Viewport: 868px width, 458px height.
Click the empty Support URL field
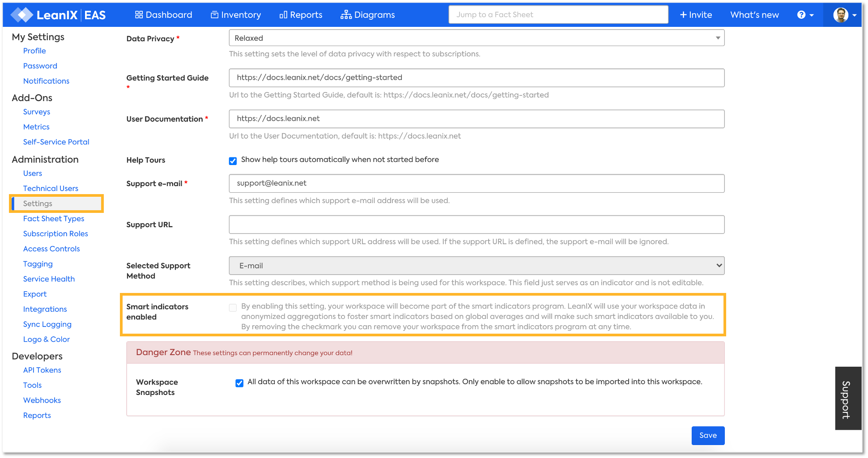(477, 225)
